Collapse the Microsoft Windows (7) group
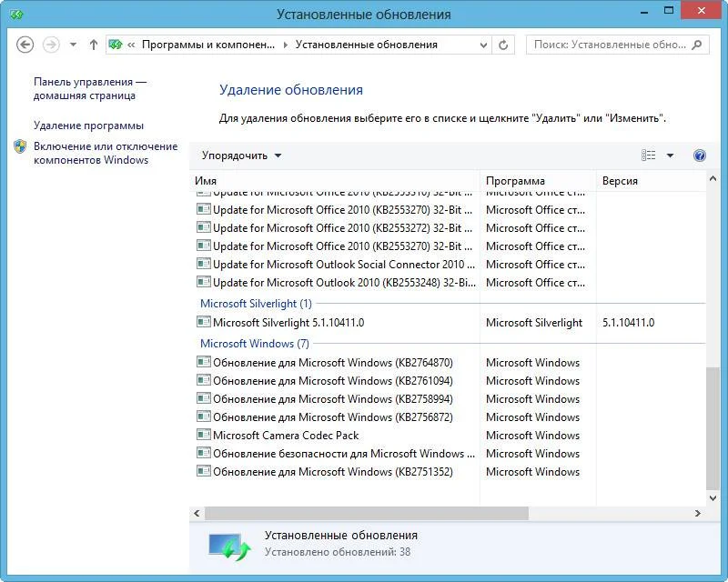The height and width of the screenshot is (582, 728). [255, 344]
